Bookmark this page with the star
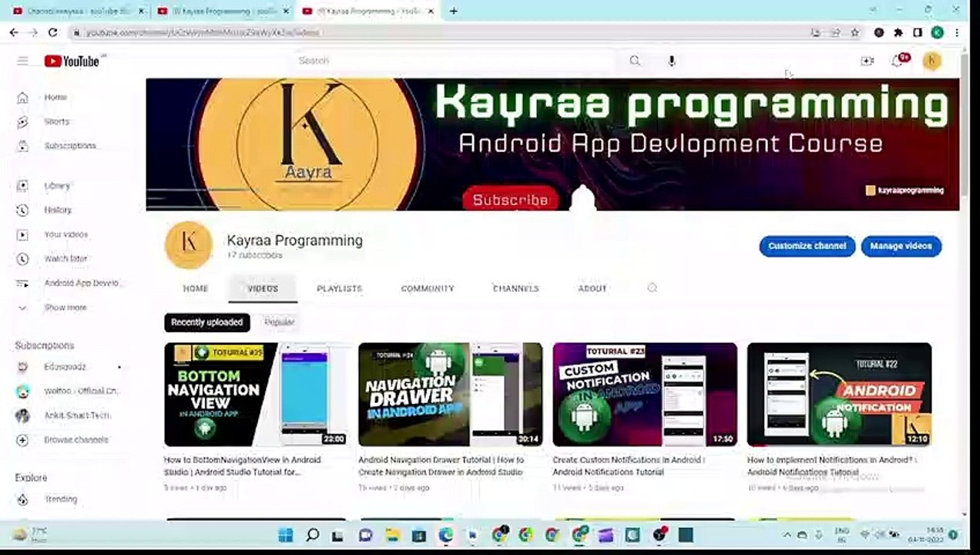980x555 pixels. [854, 32]
